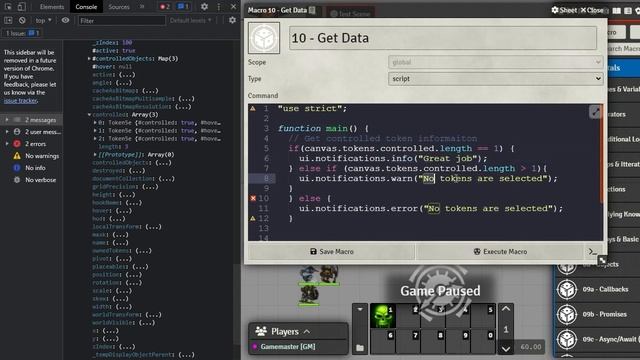640x360 pixels.
Task: Expand the [[Prototype]]: Array(0) entry
Action: pos(95,155)
